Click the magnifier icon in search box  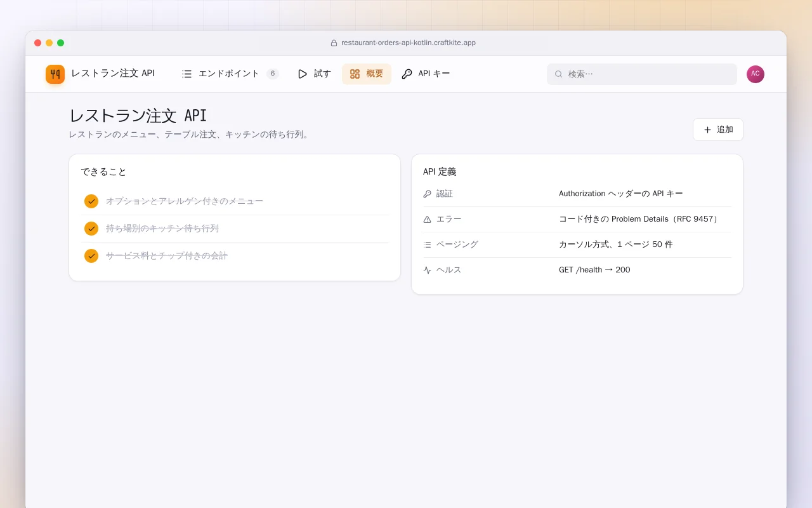558,74
